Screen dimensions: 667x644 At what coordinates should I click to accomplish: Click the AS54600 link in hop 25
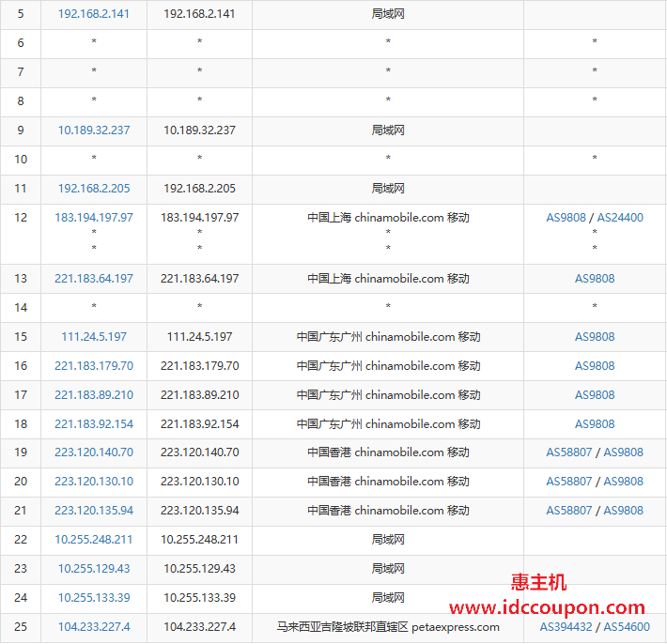627,627
